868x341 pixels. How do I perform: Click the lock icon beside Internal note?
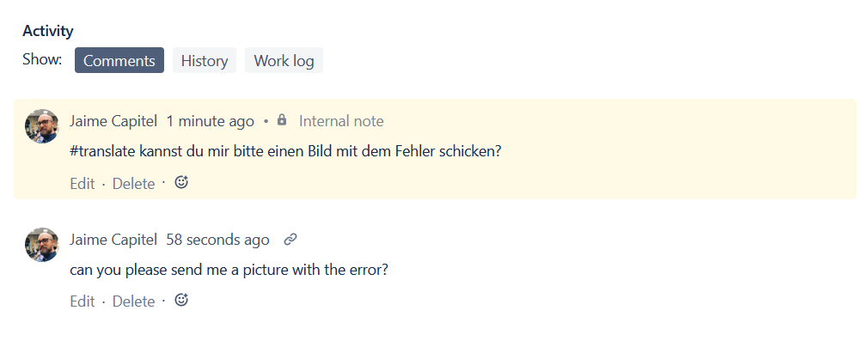[x=282, y=119]
